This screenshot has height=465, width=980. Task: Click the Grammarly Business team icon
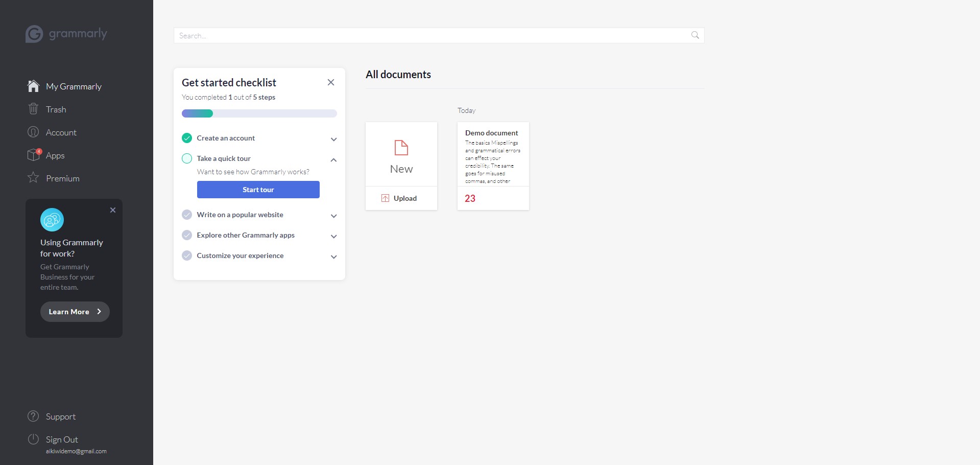point(52,220)
